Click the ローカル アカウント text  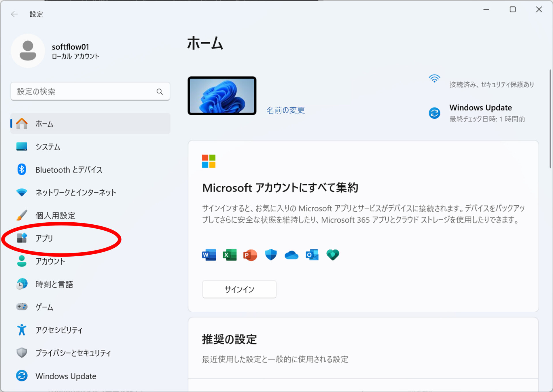75,56
